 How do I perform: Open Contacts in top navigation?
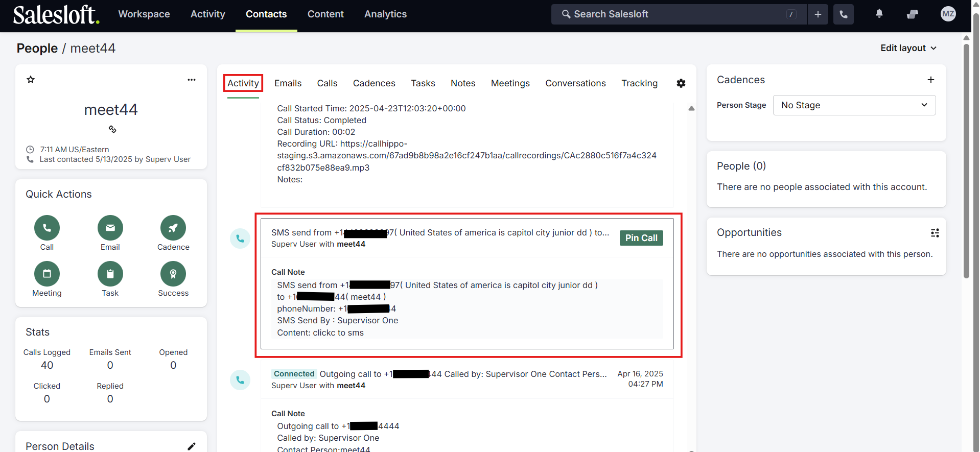tap(266, 14)
